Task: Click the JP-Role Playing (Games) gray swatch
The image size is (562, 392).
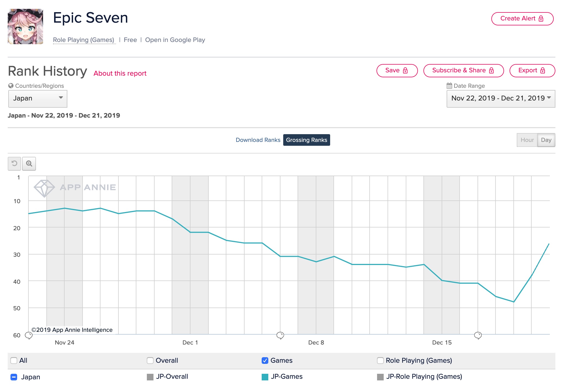Action: (380, 377)
